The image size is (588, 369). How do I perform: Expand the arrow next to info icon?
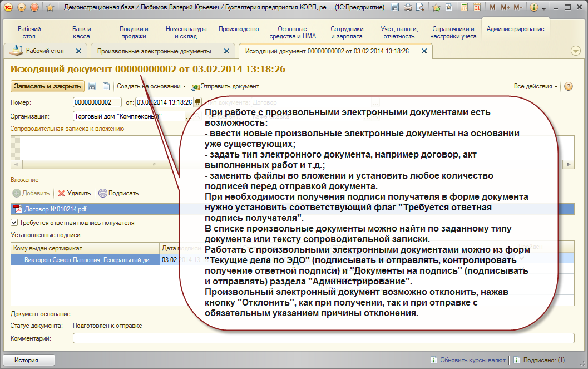coord(543,8)
